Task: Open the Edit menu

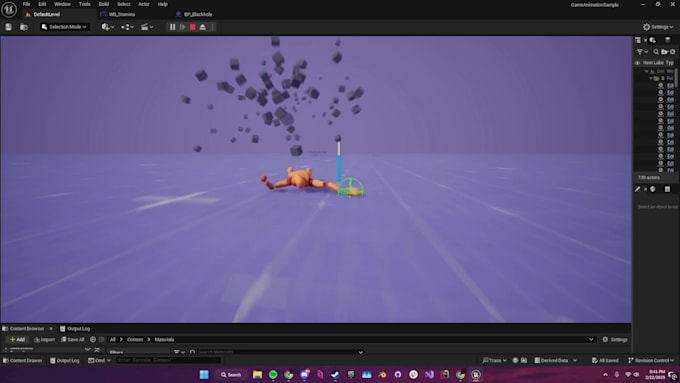Action: coord(42,4)
